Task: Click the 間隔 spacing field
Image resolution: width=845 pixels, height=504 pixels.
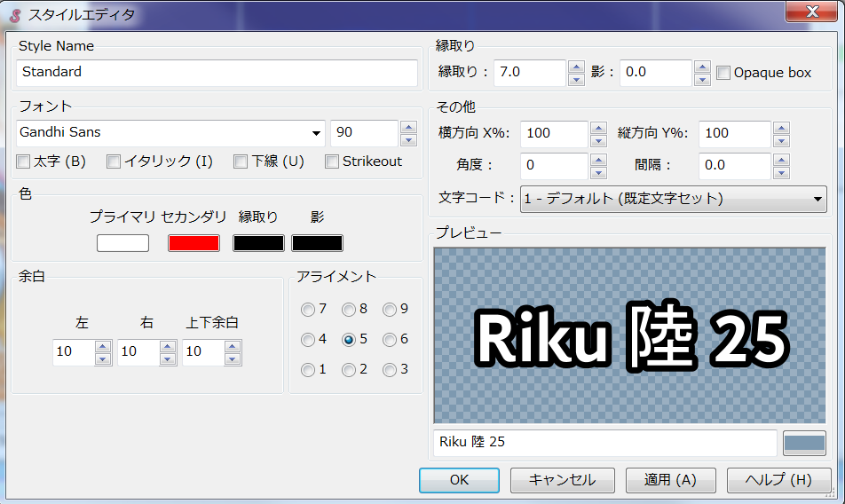Action: click(735, 166)
